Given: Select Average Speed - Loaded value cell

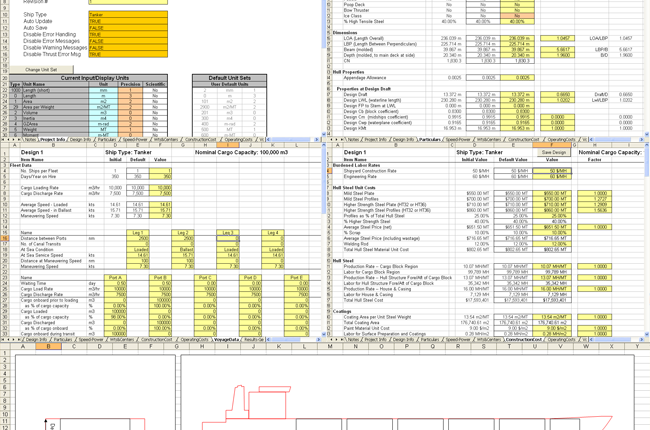Looking at the screenshot, I should click(x=160, y=205).
